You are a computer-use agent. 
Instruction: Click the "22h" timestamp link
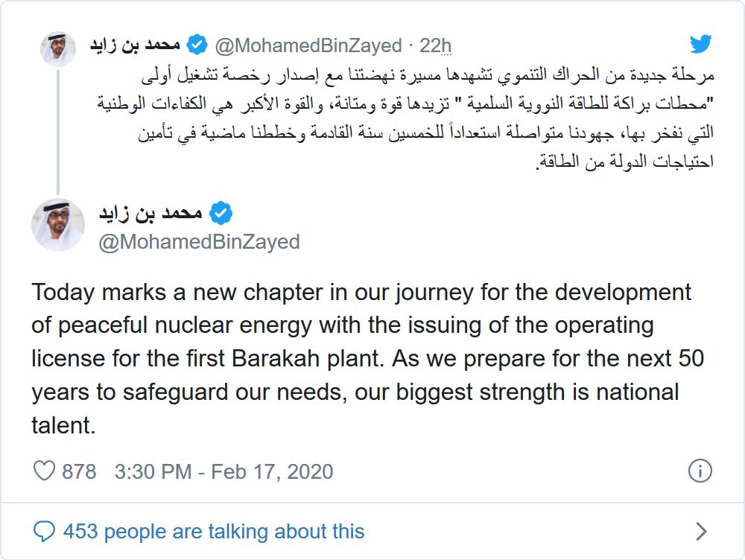point(436,46)
